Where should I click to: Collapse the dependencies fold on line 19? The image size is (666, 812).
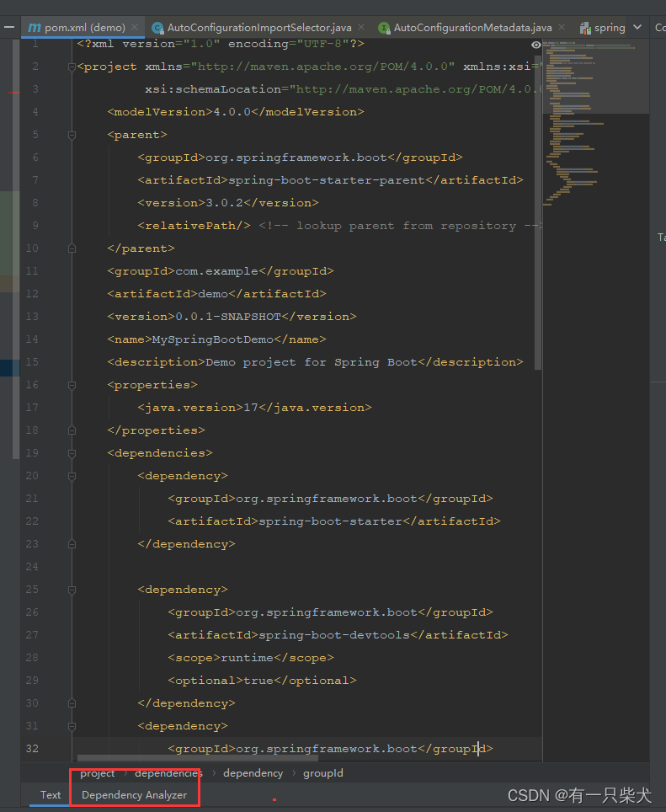coord(72,454)
